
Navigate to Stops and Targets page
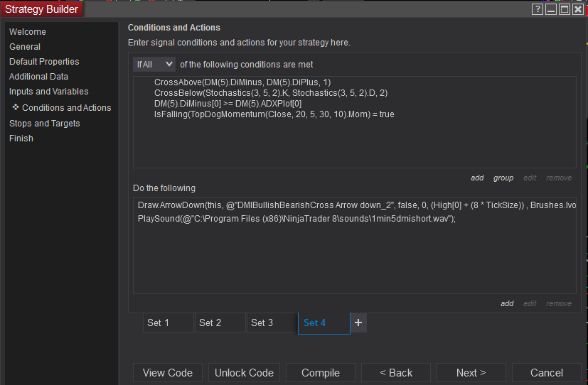[44, 124]
